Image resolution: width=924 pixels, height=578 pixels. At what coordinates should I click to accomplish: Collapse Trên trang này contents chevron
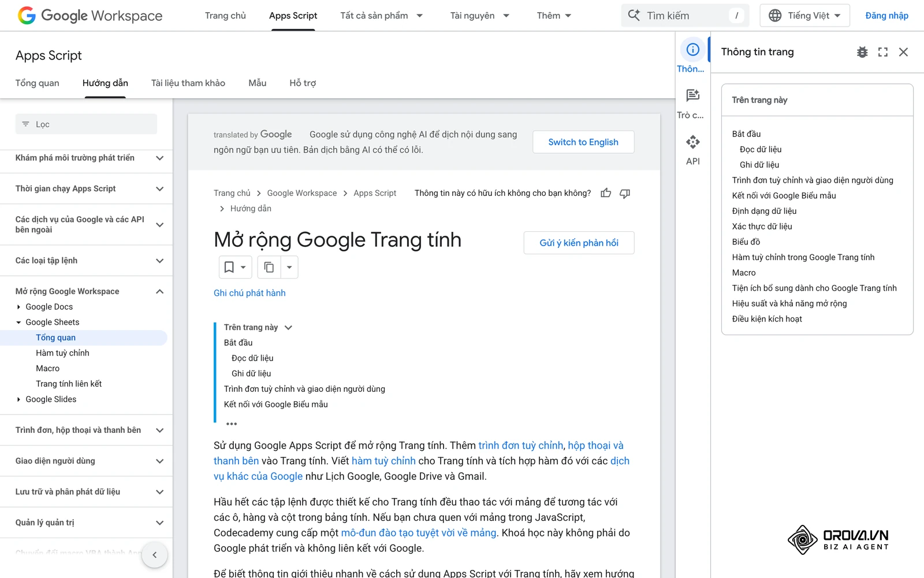point(289,328)
